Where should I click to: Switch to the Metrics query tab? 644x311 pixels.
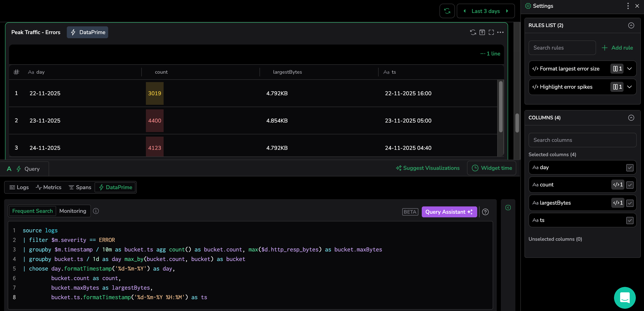click(48, 187)
